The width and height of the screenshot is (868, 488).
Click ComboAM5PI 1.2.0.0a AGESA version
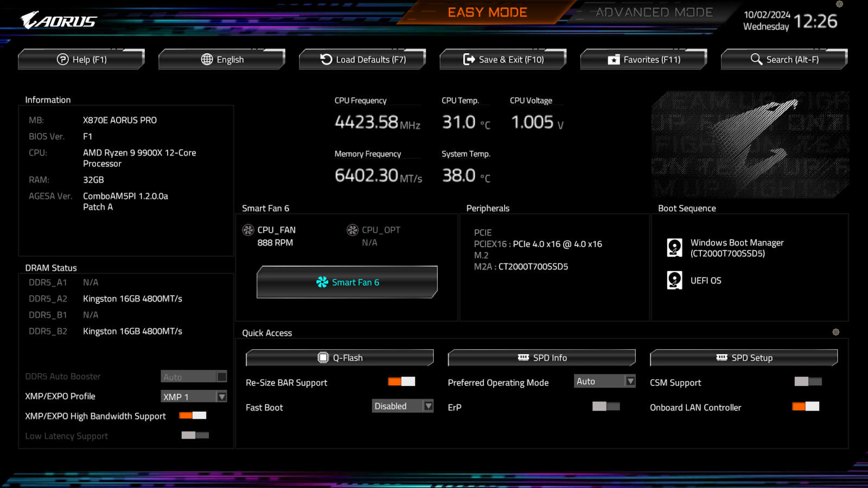125,201
